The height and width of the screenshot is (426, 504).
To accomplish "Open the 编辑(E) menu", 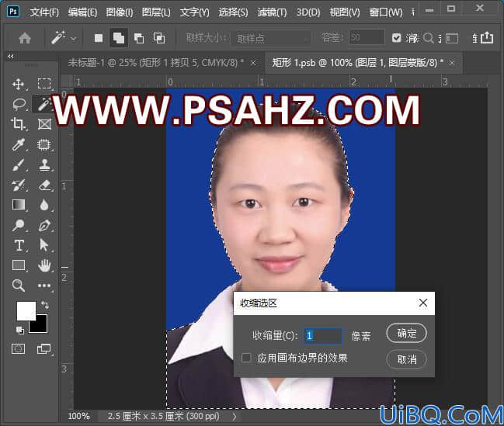I will click(82, 12).
